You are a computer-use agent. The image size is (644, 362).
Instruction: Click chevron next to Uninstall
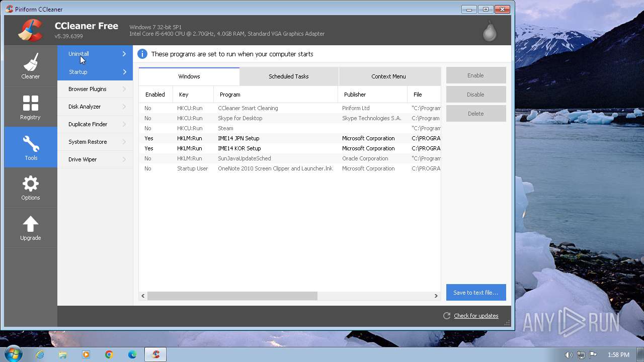click(124, 54)
